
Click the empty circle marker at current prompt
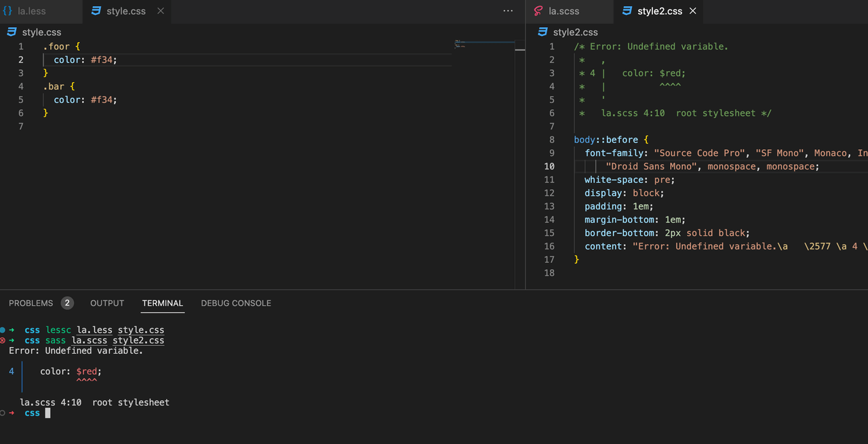pos(3,412)
